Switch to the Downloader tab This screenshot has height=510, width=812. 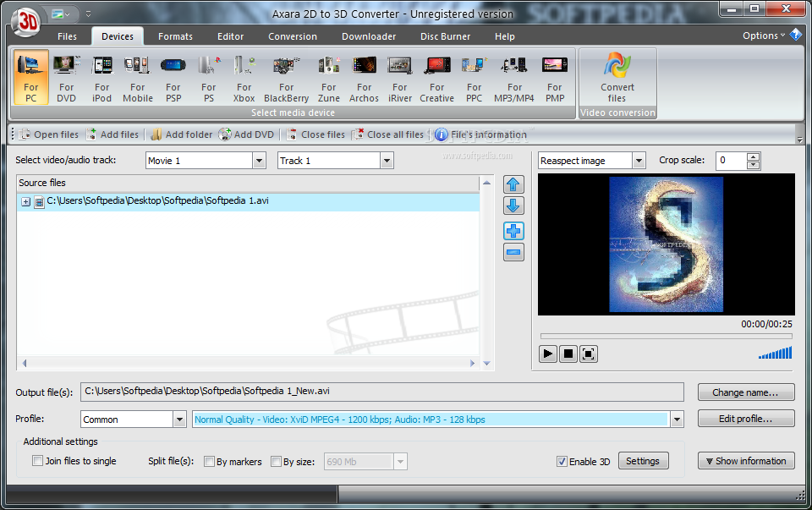point(369,36)
